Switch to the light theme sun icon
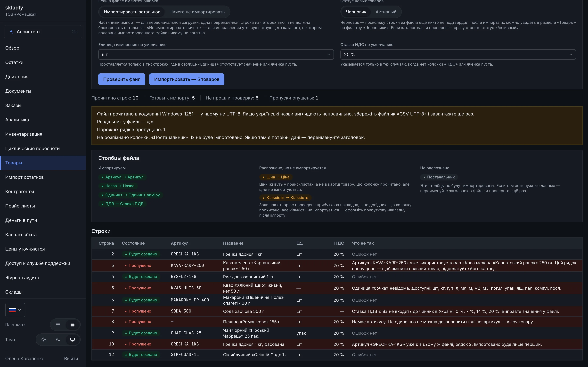 (44, 340)
